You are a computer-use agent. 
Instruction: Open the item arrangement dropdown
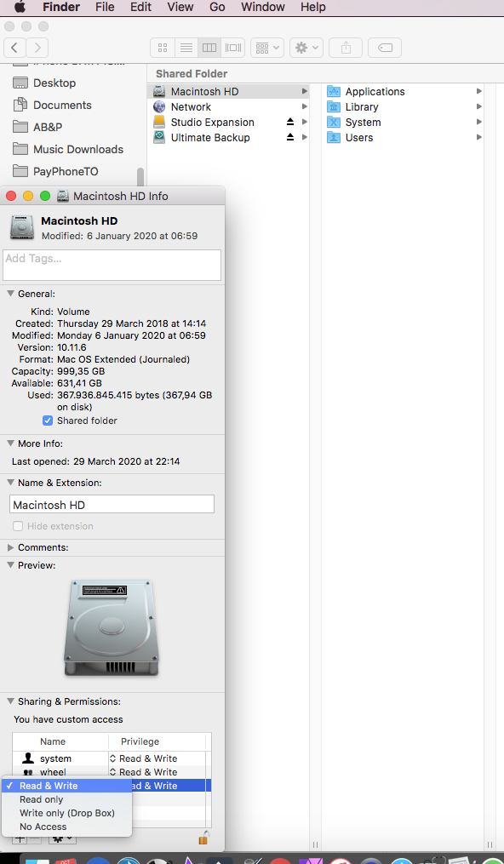[267, 48]
